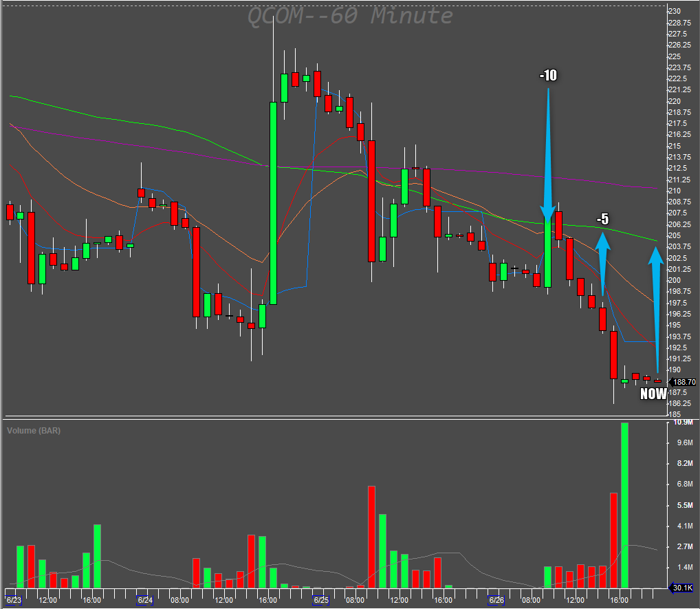Click the 6.8M volume axis label
This screenshot has width=700, height=609.
(686, 484)
